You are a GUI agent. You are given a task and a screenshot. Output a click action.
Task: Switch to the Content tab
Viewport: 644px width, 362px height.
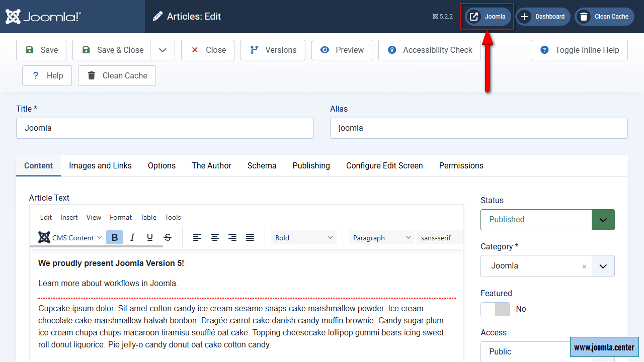(x=38, y=165)
